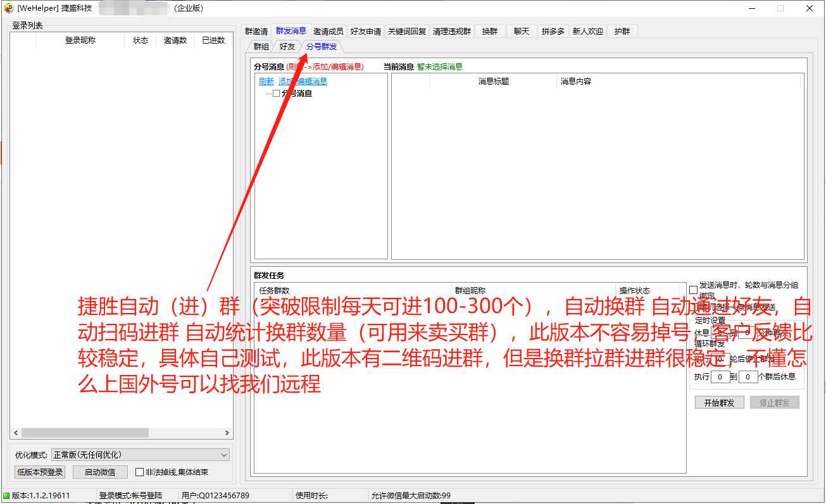
Task: 切换到"关键词回复"选项卡
Action: click(x=406, y=30)
